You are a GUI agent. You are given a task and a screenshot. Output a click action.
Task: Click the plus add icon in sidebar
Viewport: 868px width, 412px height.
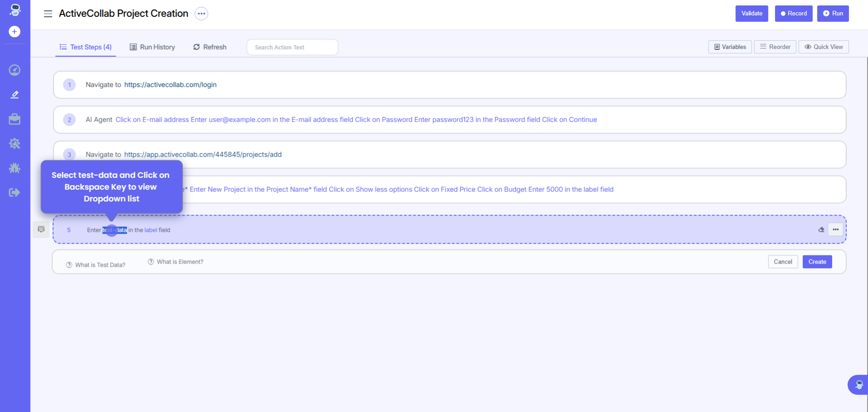click(x=15, y=32)
